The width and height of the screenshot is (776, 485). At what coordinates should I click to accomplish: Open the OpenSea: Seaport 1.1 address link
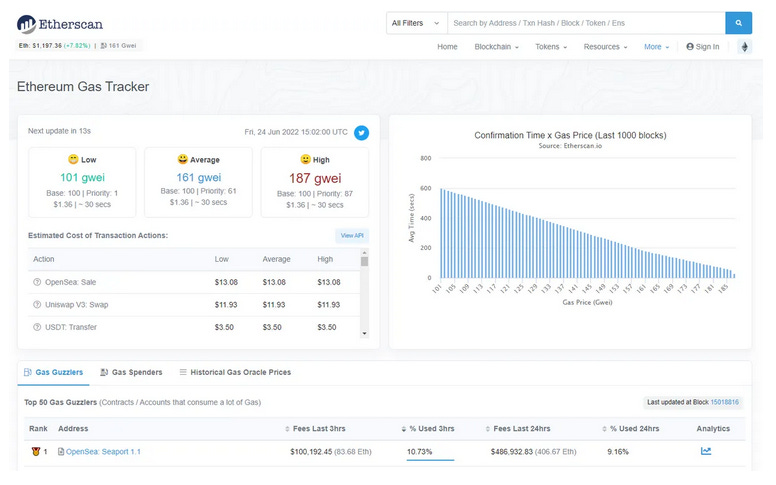103,451
